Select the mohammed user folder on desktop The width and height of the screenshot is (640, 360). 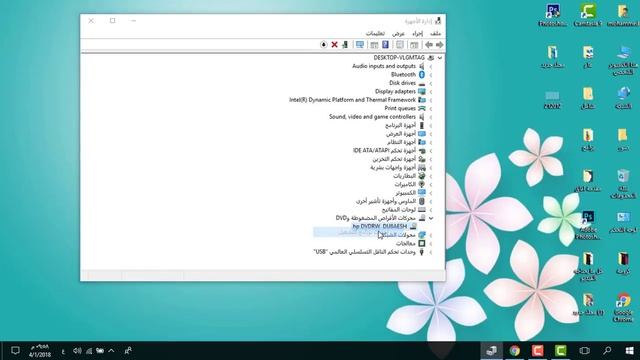623,15
